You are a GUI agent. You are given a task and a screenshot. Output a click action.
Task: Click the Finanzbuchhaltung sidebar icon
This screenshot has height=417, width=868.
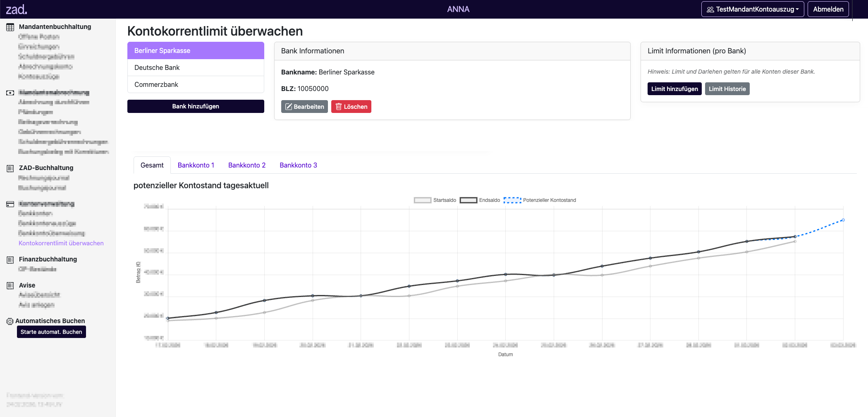pyautogui.click(x=10, y=260)
